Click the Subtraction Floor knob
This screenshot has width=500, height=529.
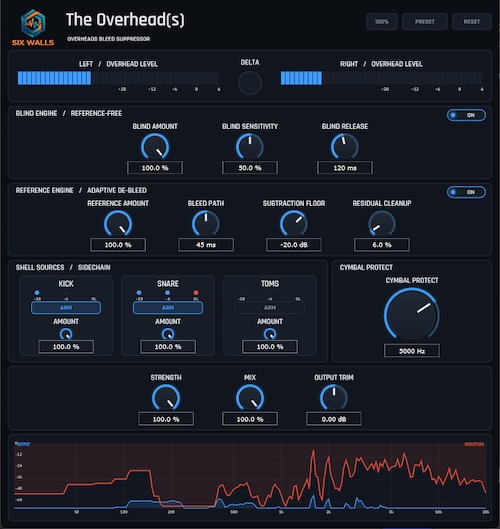click(x=294, y=224)
